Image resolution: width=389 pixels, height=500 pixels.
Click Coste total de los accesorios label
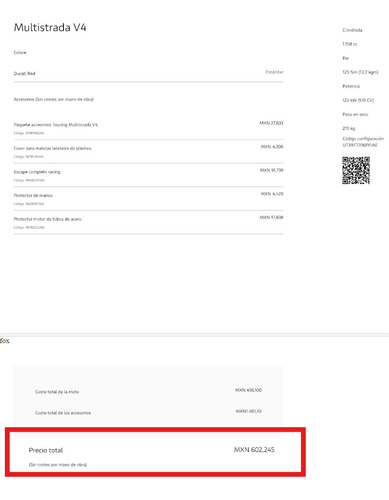tap(63, 413)
